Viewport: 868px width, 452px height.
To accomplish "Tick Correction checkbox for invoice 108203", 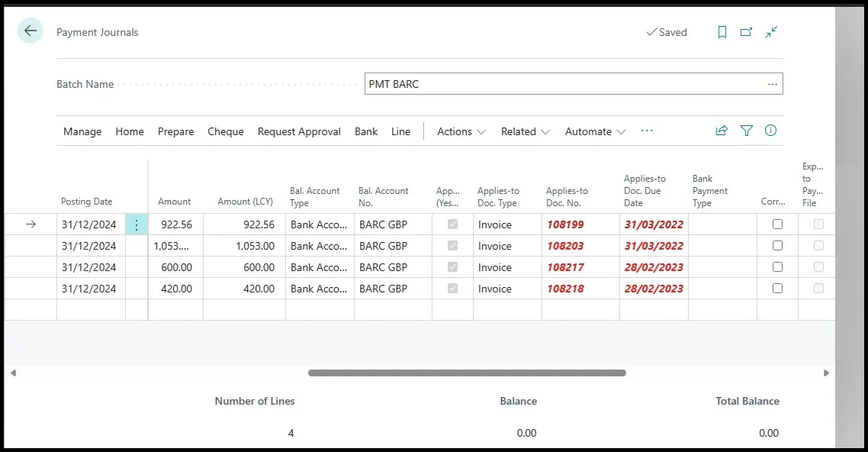I will coord(777,245).
